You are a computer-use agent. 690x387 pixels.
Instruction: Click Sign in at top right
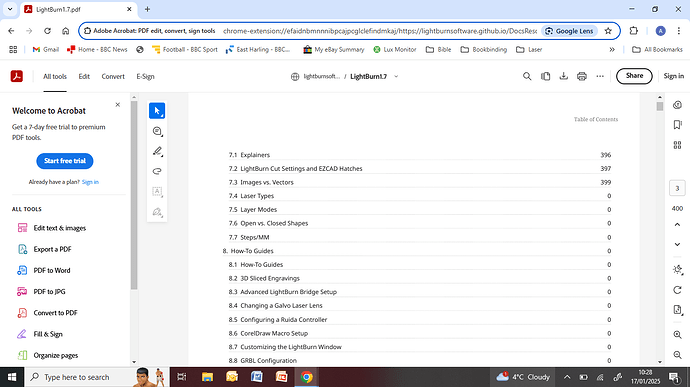pyautogui.click(x=674, y=76)
